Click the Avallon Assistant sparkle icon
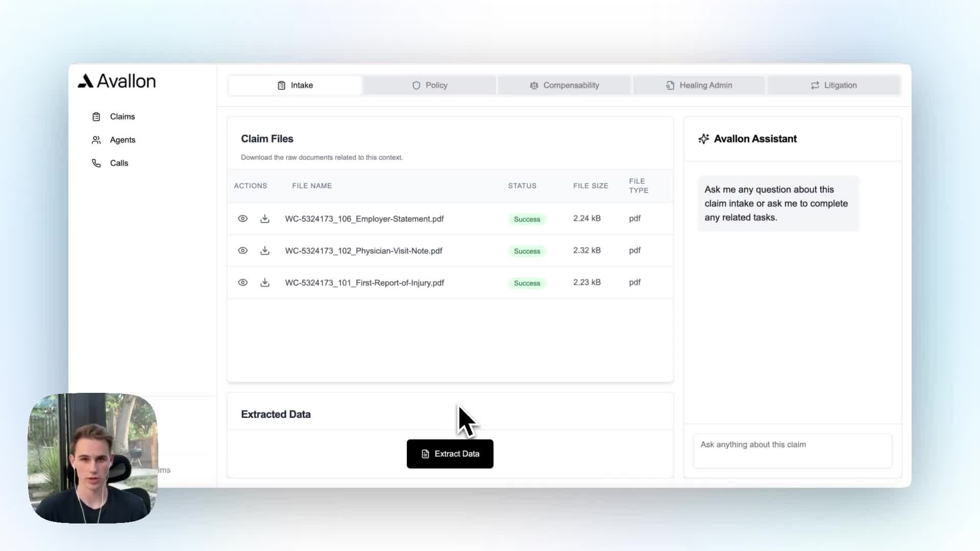The height and width of the screenshot is (551, 980). click(x=704, y=139)
